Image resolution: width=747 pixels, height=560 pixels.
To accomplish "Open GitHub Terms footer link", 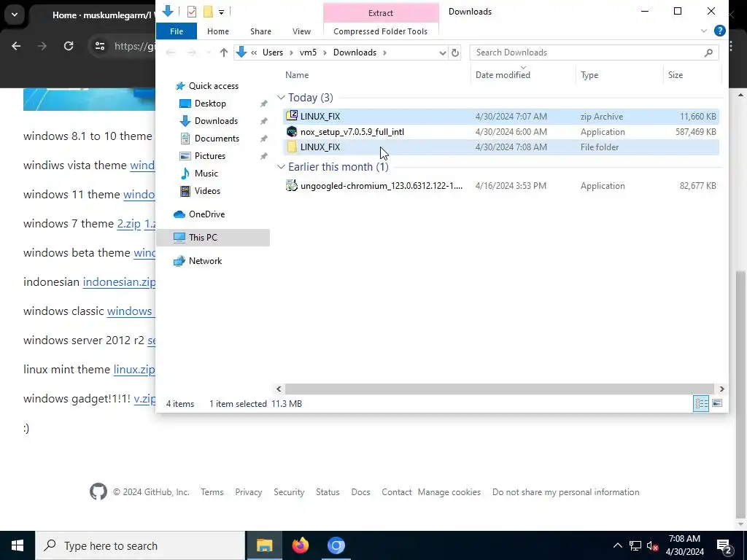I will click(212, 492).
